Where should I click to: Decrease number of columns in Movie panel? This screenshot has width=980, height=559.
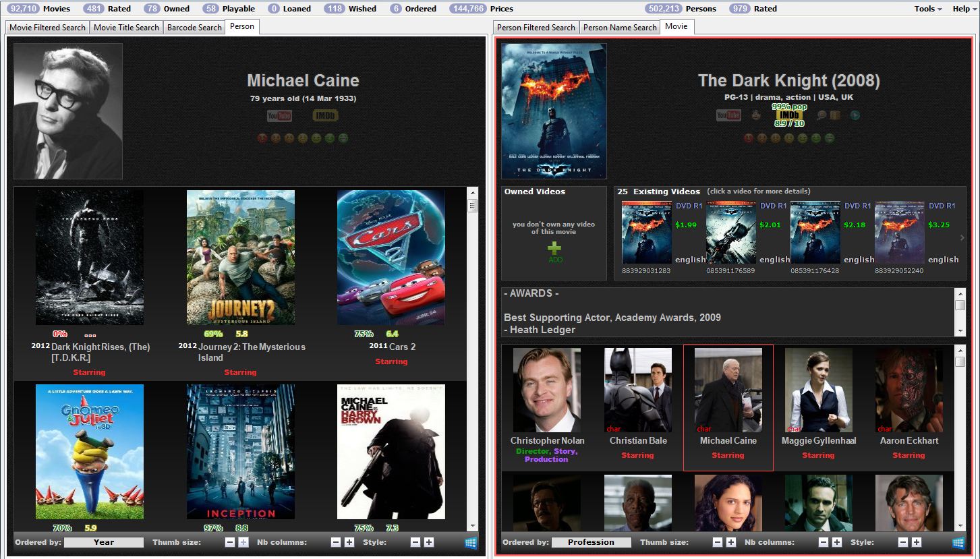(x=824, y=542)
